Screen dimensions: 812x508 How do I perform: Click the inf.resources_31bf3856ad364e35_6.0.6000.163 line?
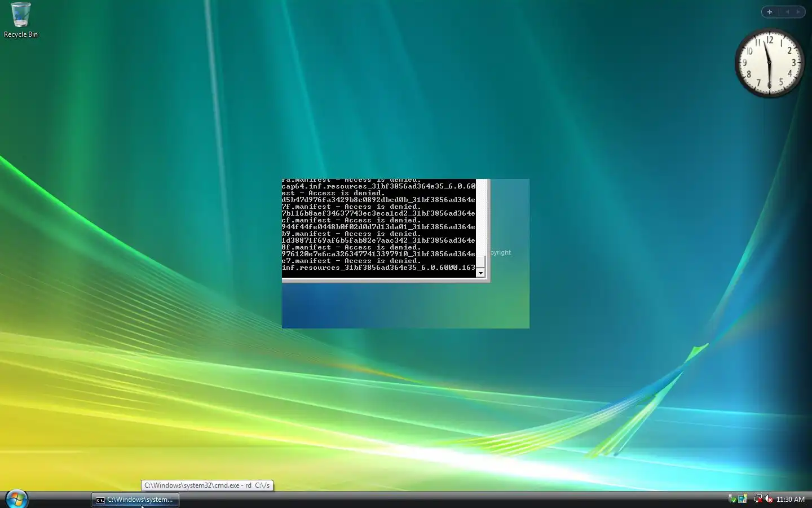(379, 268)
